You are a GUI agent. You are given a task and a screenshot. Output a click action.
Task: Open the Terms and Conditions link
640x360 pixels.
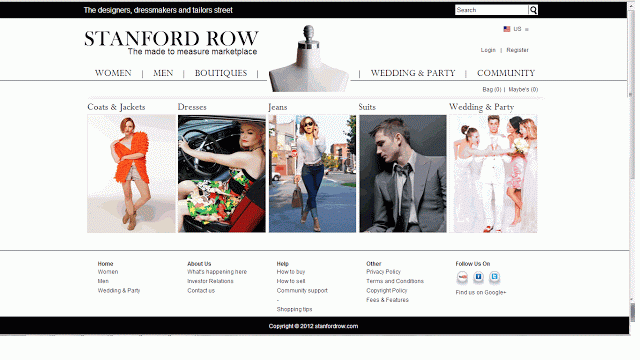click(395, 281)
